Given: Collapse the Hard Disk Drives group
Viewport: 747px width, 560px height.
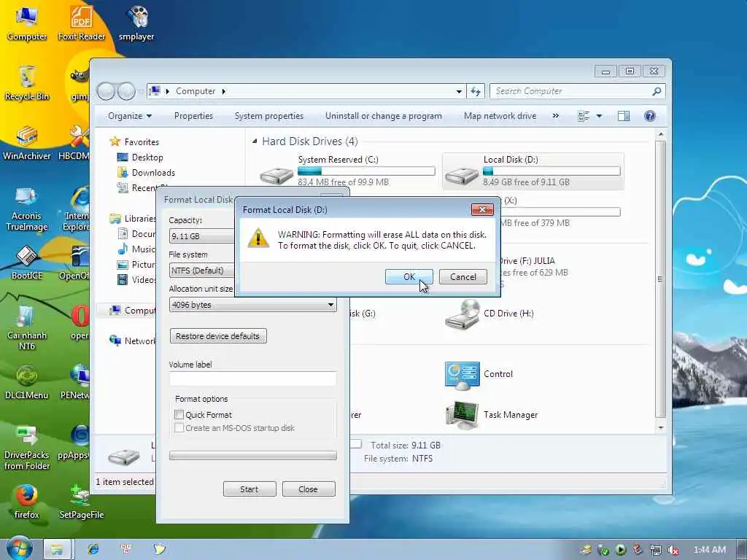Looking at the screenshot, I should pos(255,141).
